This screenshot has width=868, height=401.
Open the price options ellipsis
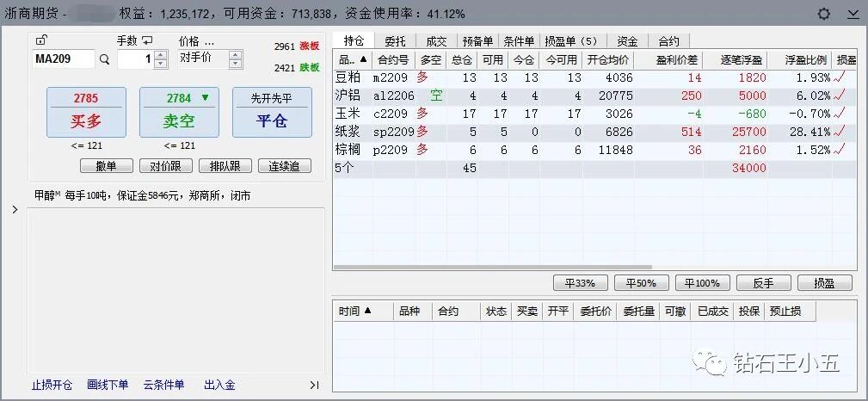click(209, 41)
